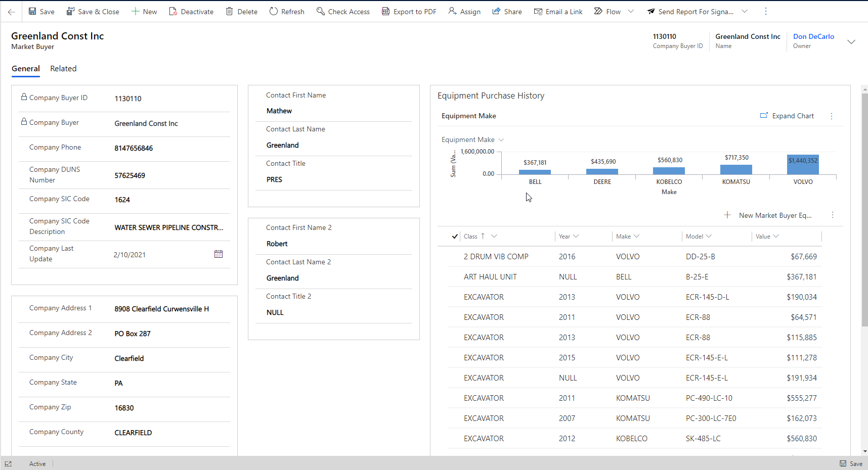Switch to the Related tab
868x470 pixels.
point(63,69)
